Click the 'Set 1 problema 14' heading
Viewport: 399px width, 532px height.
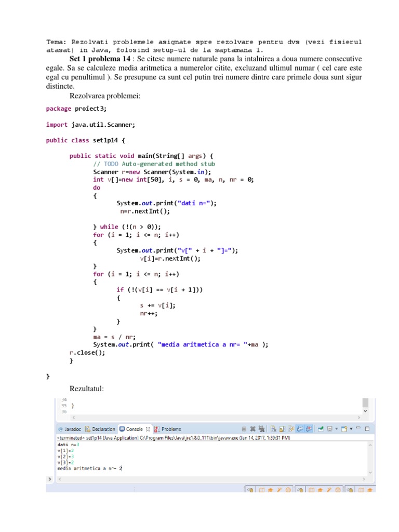click(100, 59)
